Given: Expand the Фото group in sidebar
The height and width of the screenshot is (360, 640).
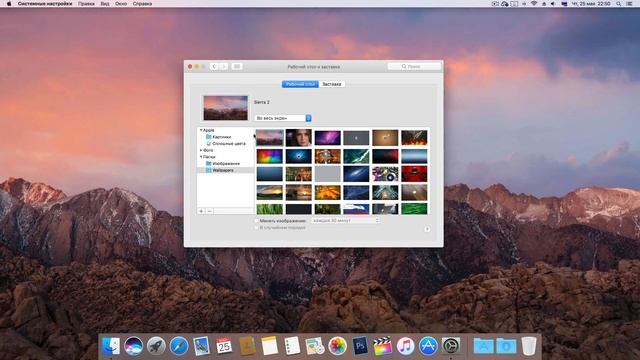Looking at the screenshot, I should pos(201,150).
